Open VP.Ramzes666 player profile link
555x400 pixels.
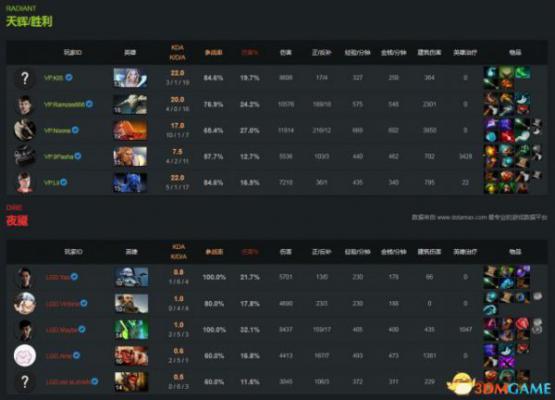[64, 104]
